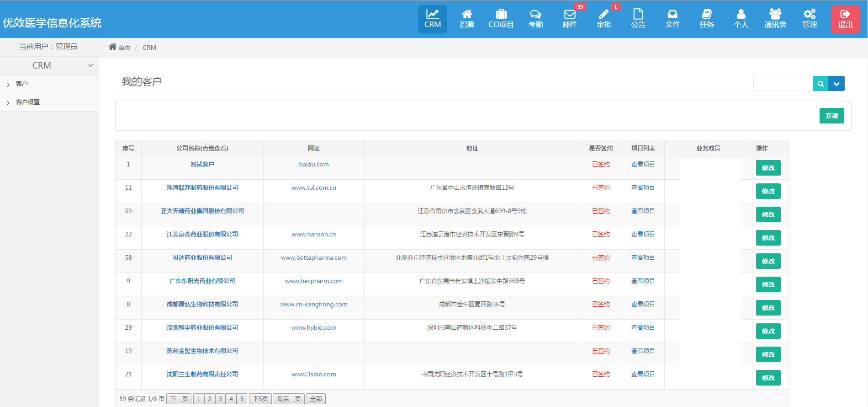Open the 通讯录 contacts icon

[775, 19]
